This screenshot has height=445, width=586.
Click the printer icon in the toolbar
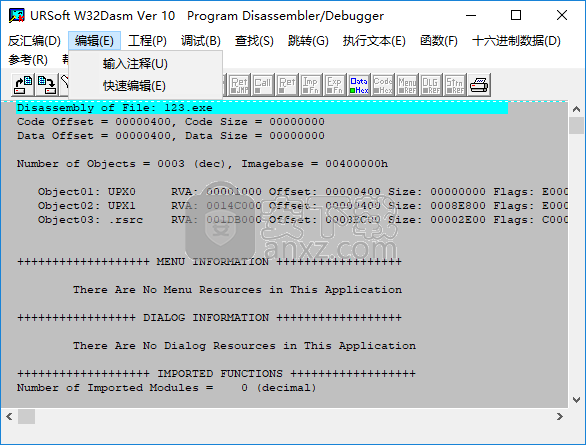tap(479, 85)
